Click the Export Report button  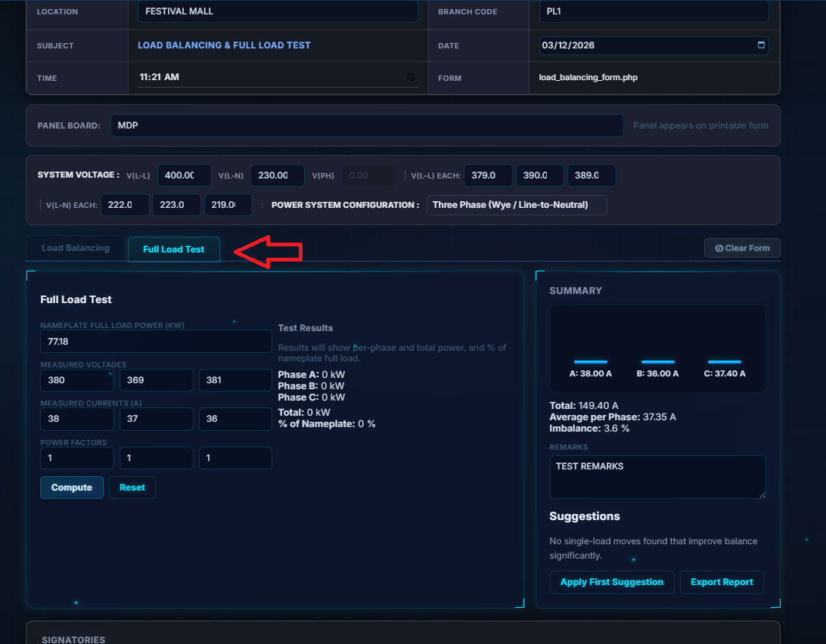722,582
